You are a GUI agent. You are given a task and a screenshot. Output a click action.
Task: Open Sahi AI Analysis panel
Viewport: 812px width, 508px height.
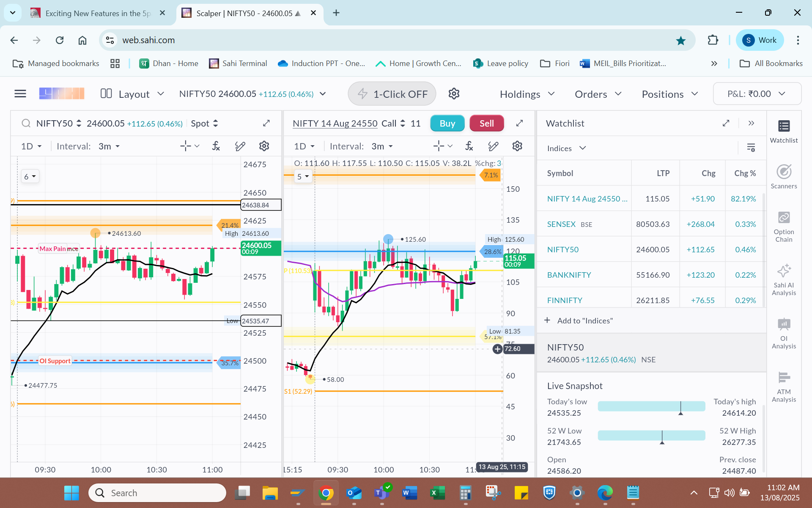tap(783, 280)
